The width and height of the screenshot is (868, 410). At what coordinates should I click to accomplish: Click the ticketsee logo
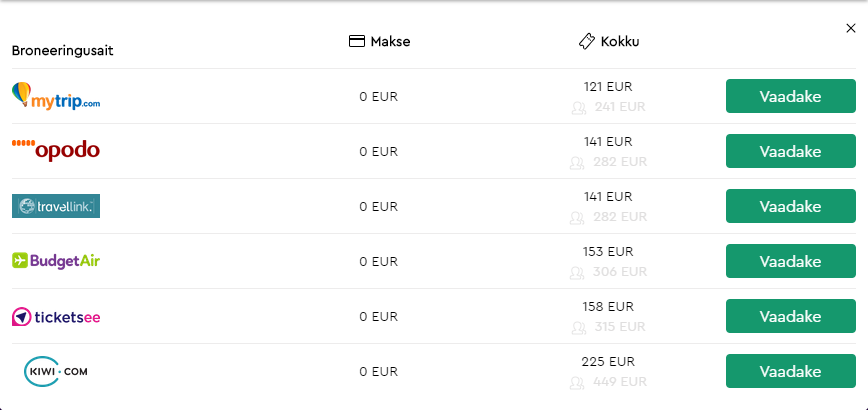(x=56, y=316)
